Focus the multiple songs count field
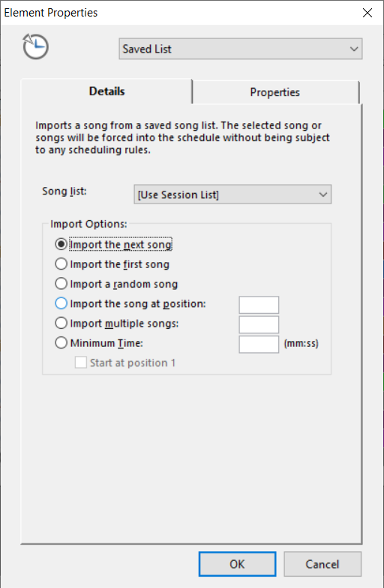Screen dimensions: 384x588 259,324
